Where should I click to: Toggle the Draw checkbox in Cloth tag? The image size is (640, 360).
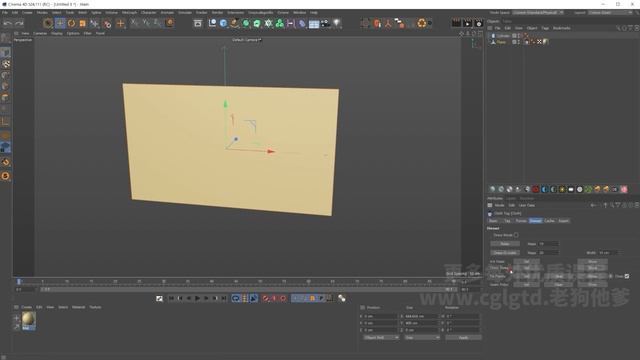point(627,276)
